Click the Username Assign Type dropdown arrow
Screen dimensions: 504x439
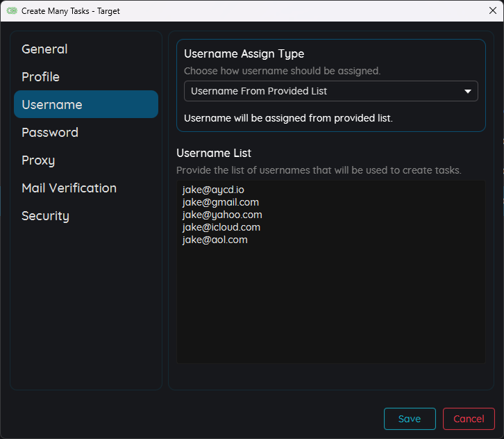pos(467,91)
